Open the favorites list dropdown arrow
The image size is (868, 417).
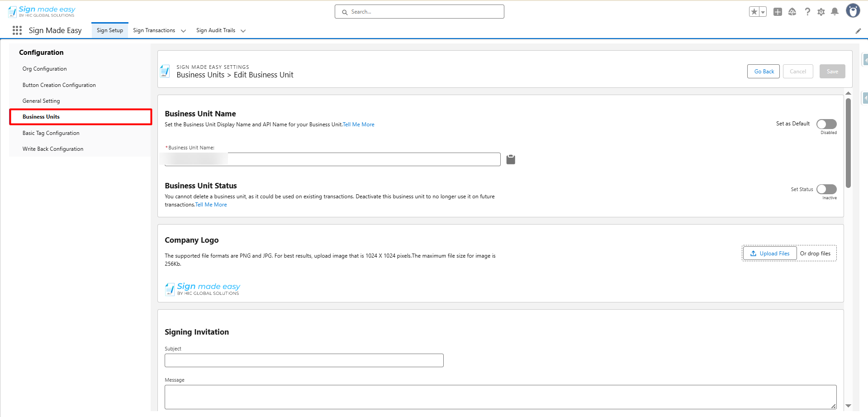click(763, 12)
